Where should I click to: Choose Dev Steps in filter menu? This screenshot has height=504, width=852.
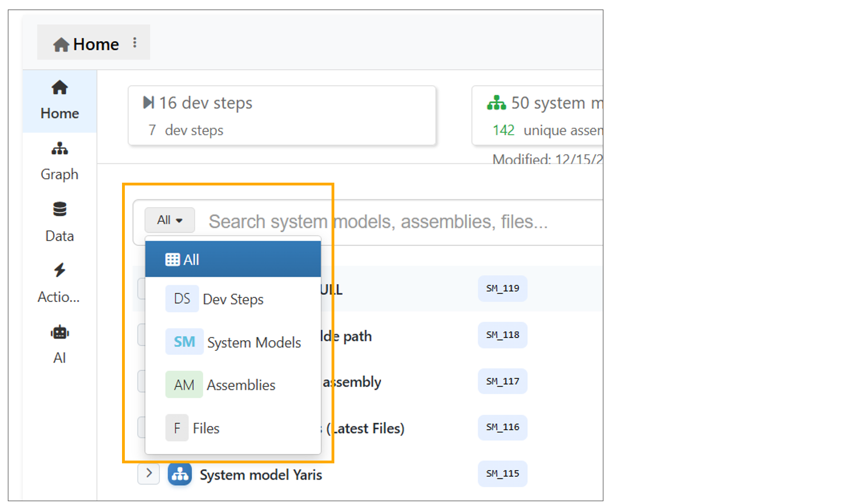coord(233,299)
